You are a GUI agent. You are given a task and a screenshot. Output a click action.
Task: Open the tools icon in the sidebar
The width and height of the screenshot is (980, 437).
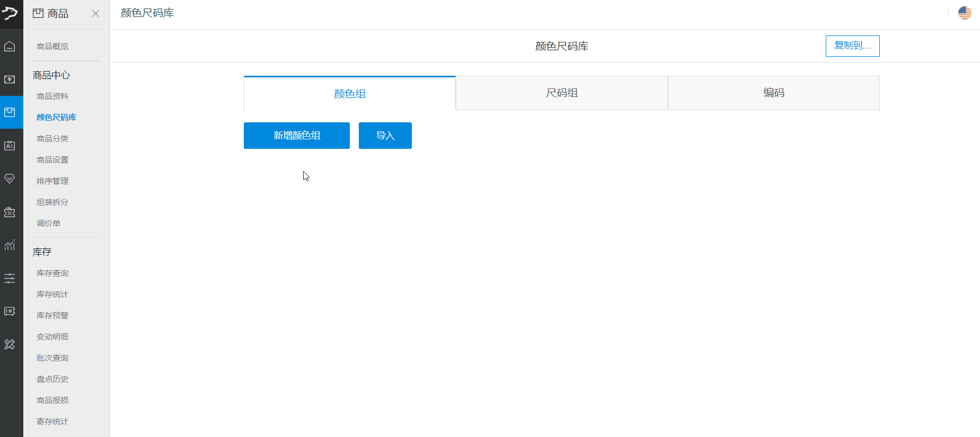point(10,344)
